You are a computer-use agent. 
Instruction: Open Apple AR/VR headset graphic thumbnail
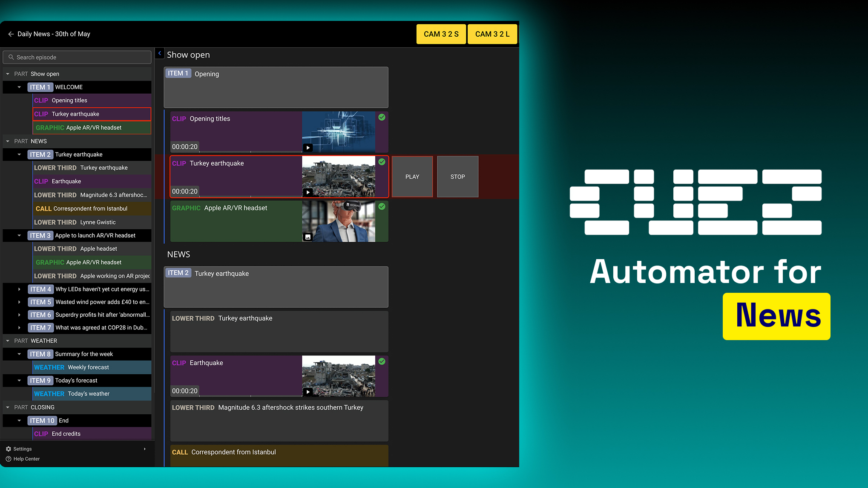click(x=339, y=221)
